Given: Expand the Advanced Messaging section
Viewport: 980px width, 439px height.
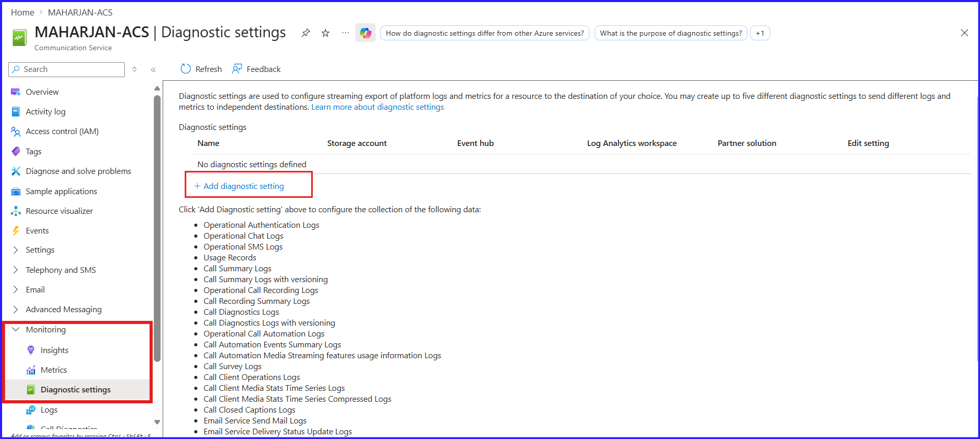Looking at the screenshot, I should click(16, 309).
